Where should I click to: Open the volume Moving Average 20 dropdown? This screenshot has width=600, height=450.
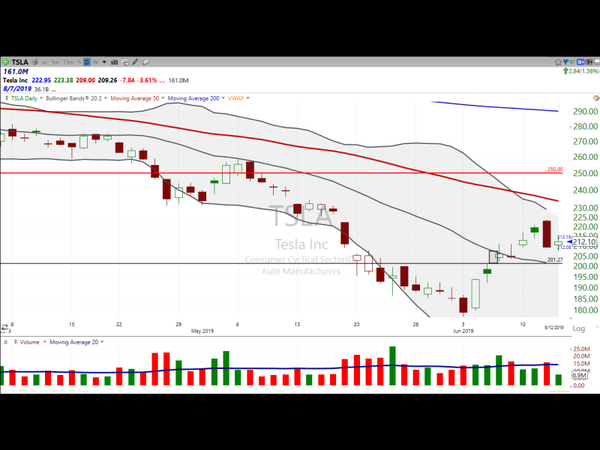pos(102,342)
